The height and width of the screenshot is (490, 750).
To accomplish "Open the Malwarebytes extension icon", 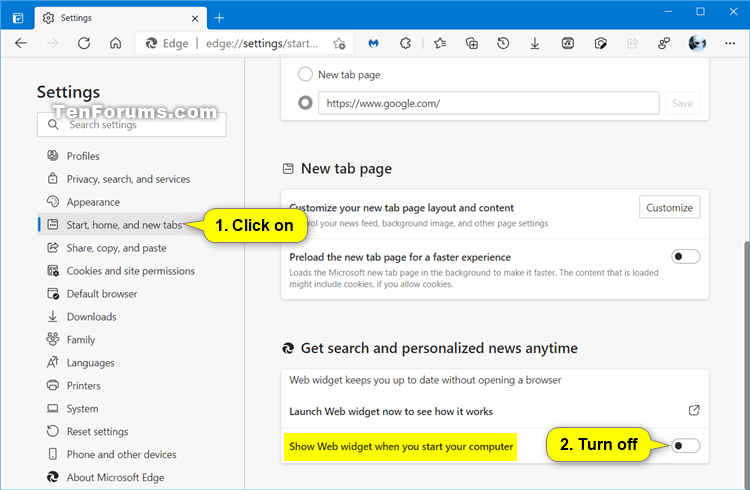I will [374, 44].
